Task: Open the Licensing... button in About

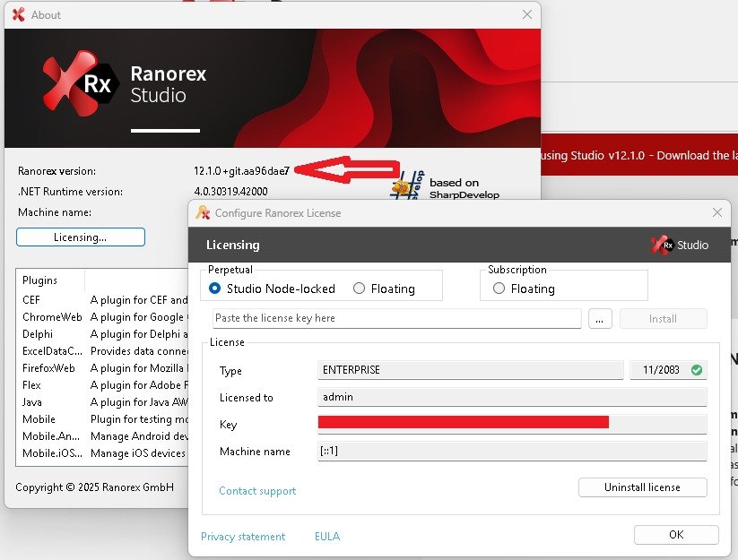Action: click(81, 237)
